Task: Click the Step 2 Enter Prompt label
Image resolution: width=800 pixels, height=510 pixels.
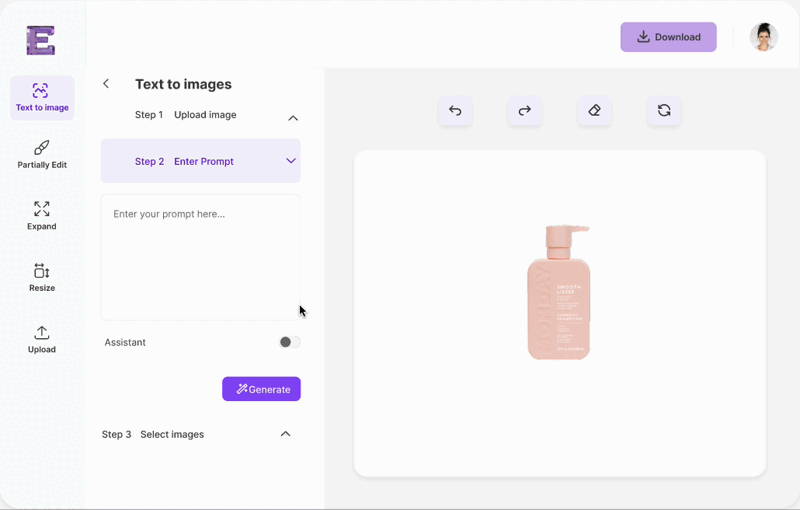Action: coord(184,161)
